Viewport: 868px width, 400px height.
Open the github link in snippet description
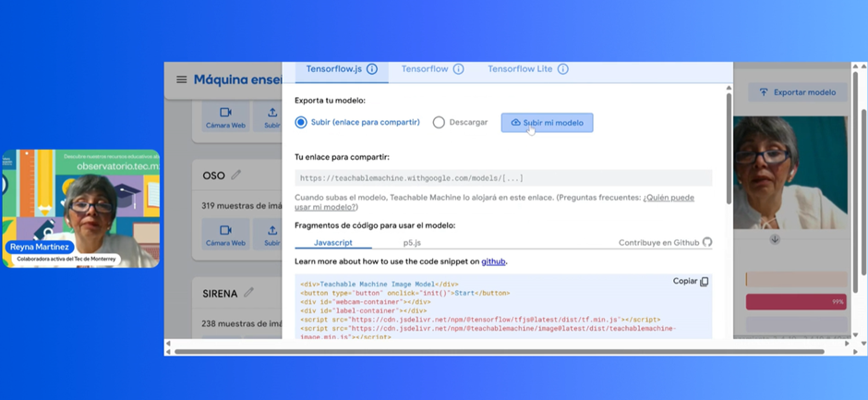(493, 262)
